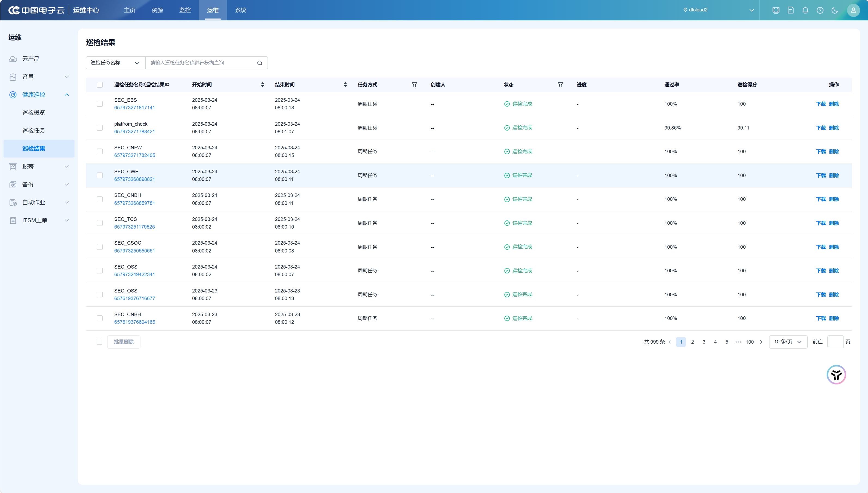The width and height of the screenshot is (868, 493).
Task: Open the help question mark icon
Action: (820, 10)
